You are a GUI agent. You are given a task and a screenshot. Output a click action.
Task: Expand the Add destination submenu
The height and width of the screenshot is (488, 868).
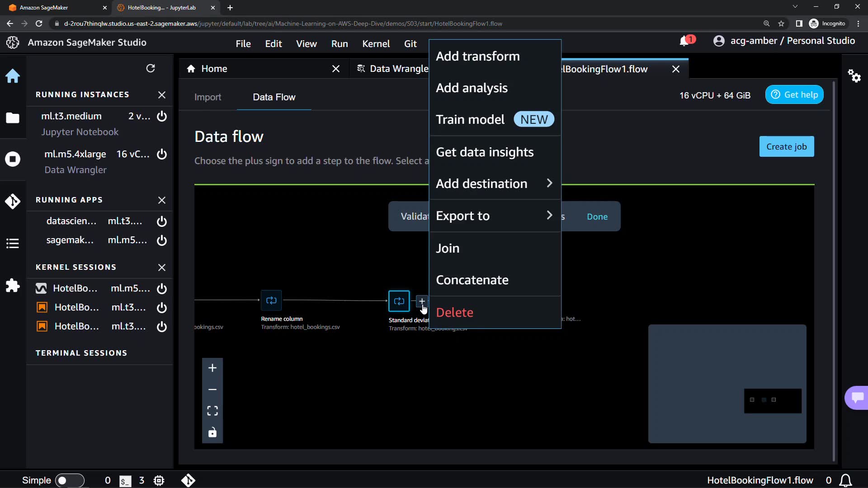click(495, 183)
